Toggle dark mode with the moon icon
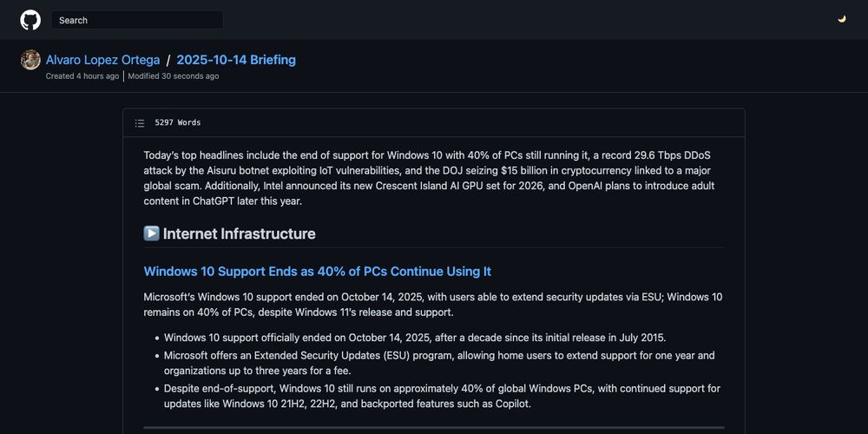868x434 pixels. tap(841, 19)
